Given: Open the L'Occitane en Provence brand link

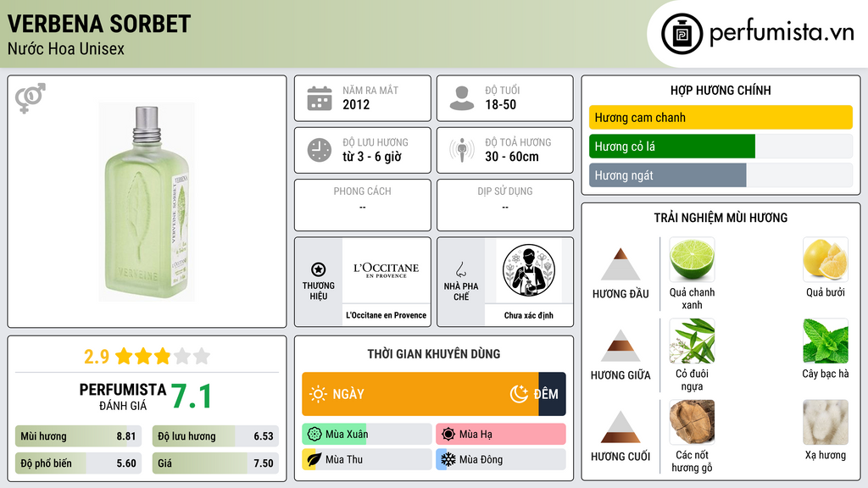Looking at the screenshot, I should tap(386, 315).
